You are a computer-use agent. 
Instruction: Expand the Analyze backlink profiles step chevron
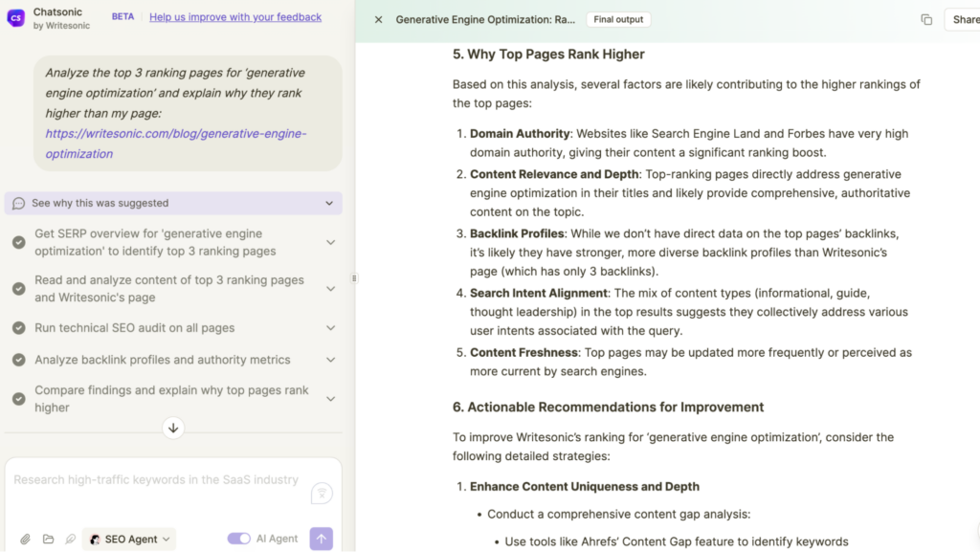tap(330, 360)
